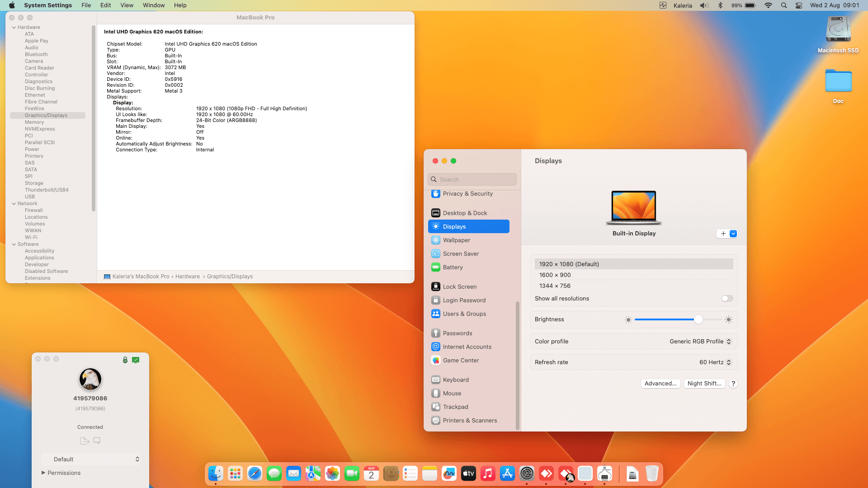Open the View menu
This screenshot has width=868, height=488.
click(127, 5)
